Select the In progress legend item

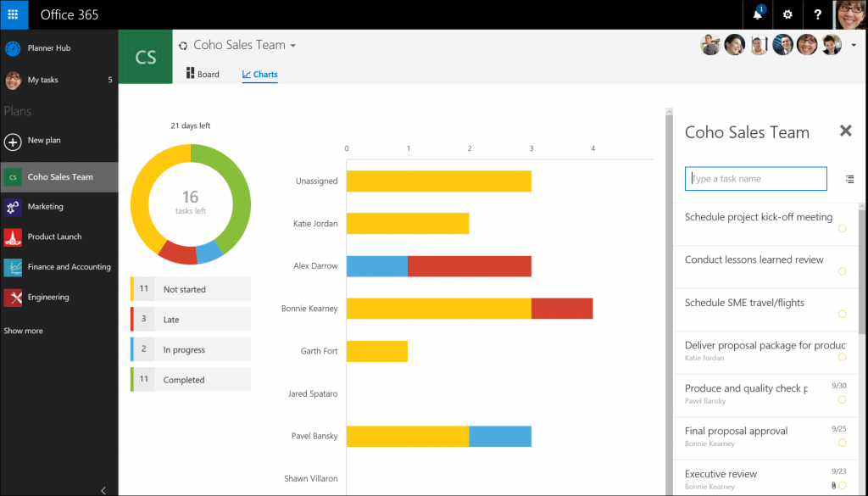pos(191,350)
